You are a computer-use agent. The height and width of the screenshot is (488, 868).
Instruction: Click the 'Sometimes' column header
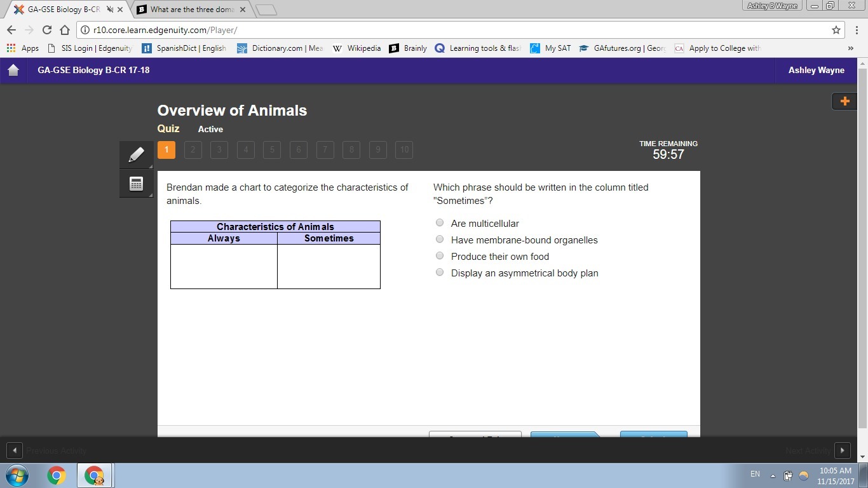pyautogui.click(x=329, y=238)
